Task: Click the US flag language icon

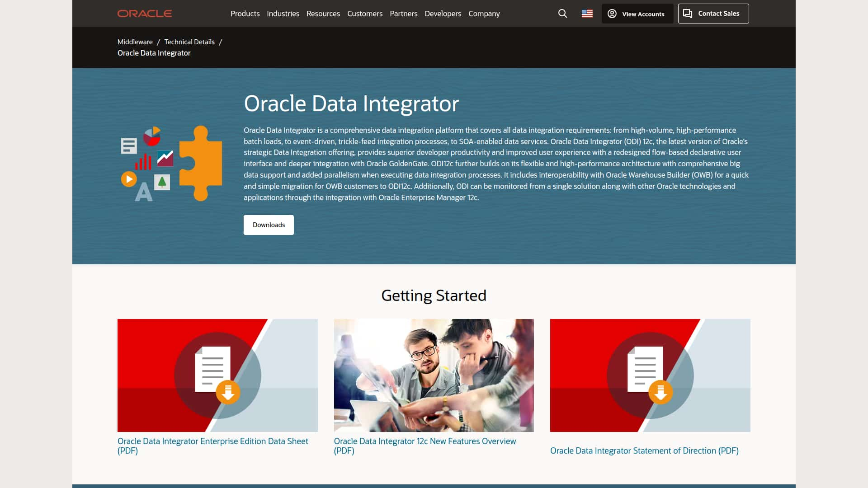Action: (587, 13)
